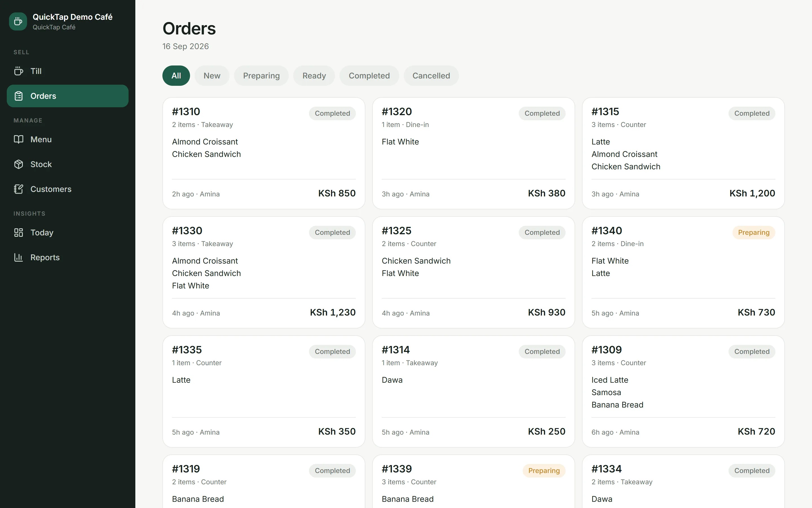This screenshot has height=508, width=812.
Task: Go to Customers in the sidebar
Action: coord(67,189)
